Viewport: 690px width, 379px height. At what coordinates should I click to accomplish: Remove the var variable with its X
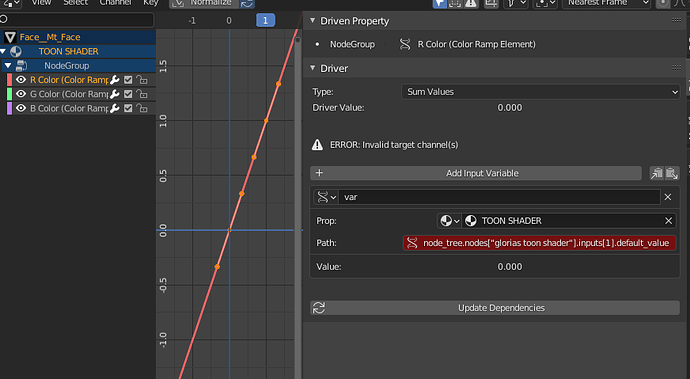click(x=668, y=197)
